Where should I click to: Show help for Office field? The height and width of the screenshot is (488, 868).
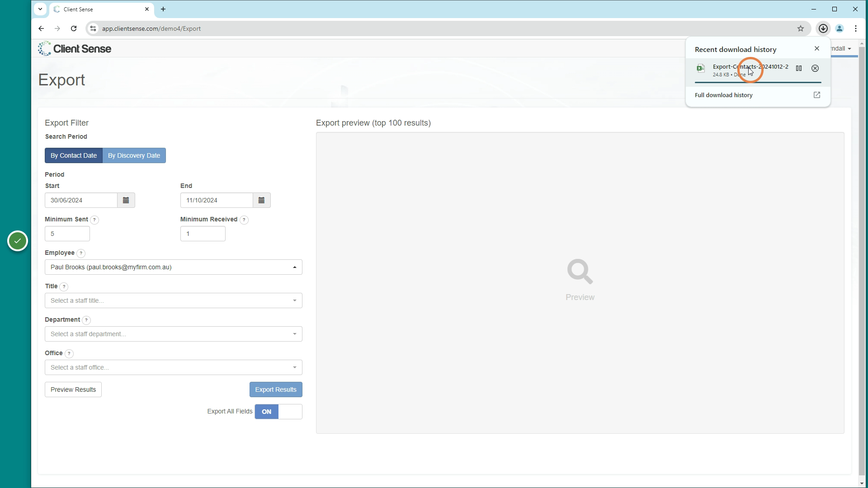[69, 354]
